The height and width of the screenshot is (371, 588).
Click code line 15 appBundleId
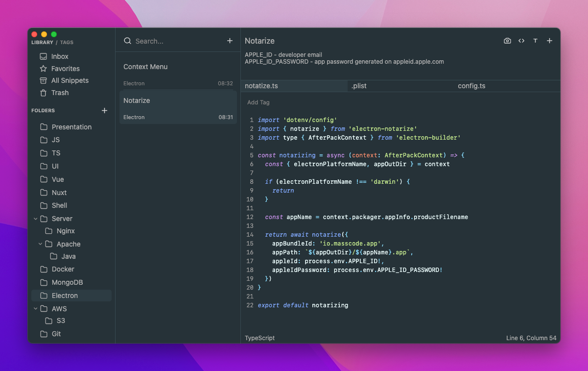point(328,244)
